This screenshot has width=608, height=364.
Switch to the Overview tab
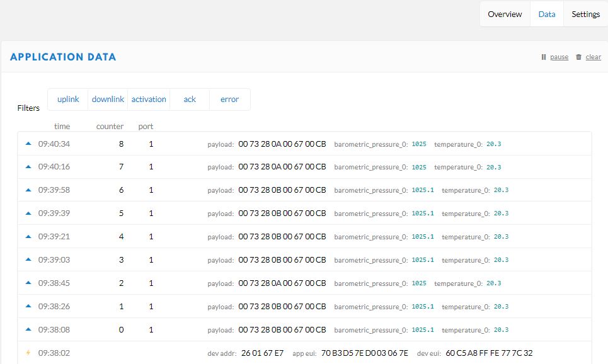click(x=505, y=14)
